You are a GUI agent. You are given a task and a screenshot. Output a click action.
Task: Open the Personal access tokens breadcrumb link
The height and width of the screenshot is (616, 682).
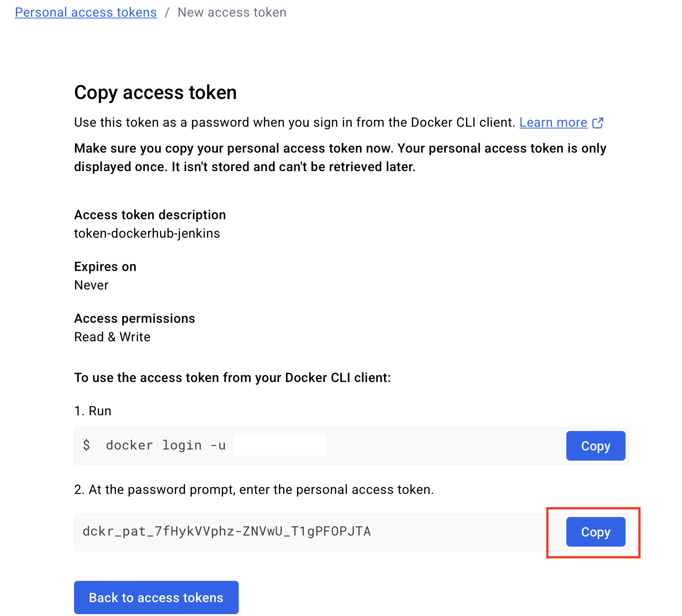pos(86,12)
